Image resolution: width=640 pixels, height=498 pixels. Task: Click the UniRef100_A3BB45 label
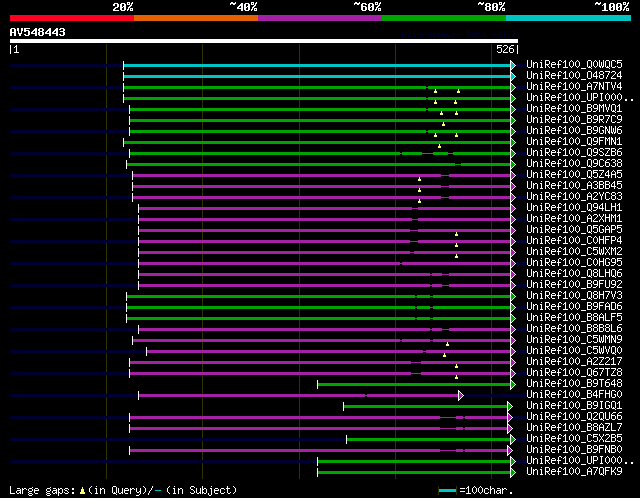pos(574,186)
